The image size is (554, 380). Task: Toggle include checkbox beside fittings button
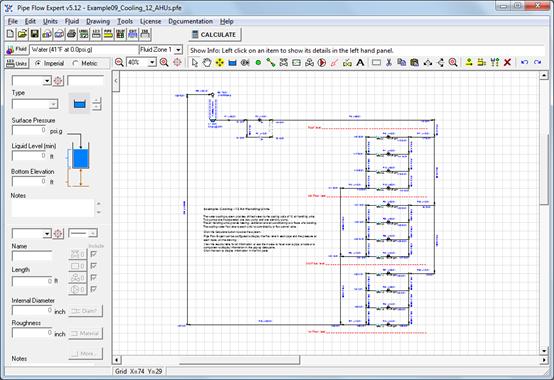click(94, 254)
